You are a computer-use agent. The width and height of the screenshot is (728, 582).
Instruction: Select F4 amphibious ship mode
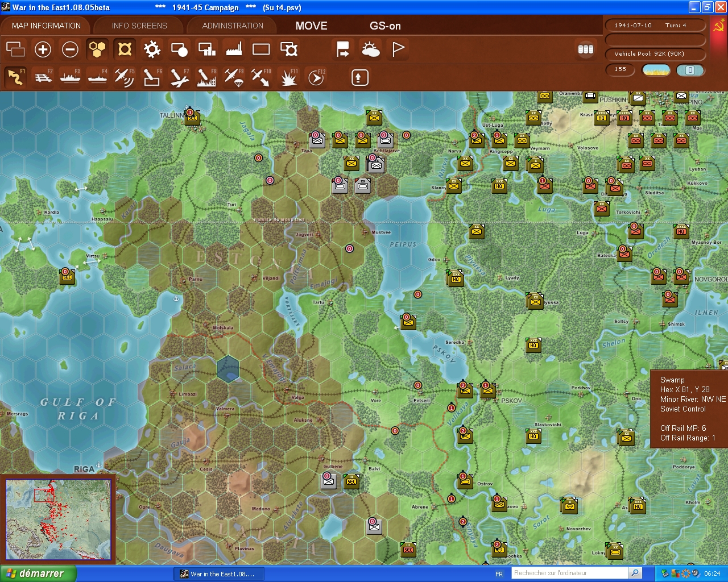97,77
